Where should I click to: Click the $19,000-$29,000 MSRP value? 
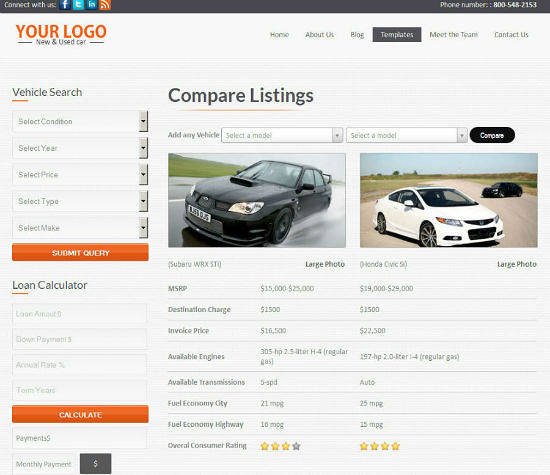click(x=386, y=288)
